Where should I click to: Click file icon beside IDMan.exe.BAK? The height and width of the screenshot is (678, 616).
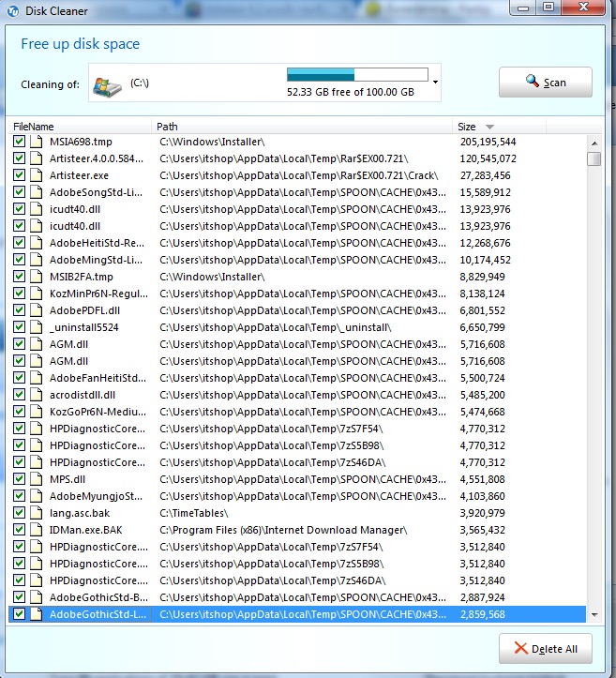[x=37, y=530]
